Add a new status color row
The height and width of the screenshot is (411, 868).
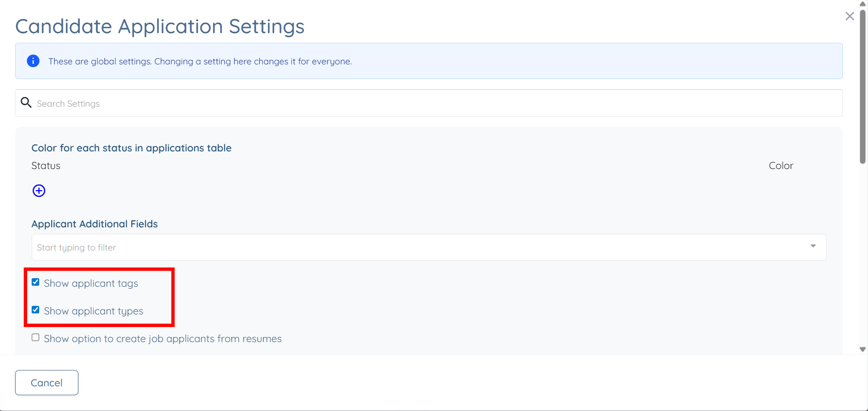coord(39,191)
